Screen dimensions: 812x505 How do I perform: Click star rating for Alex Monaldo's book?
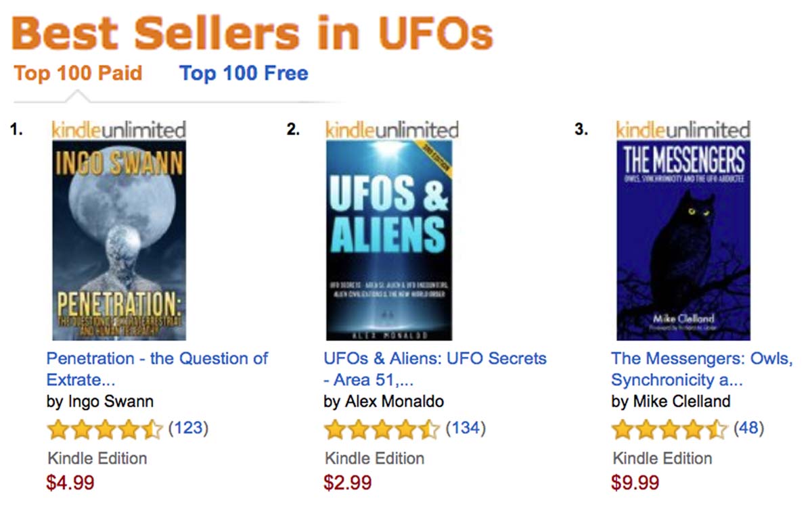click(x=382, y=429)
